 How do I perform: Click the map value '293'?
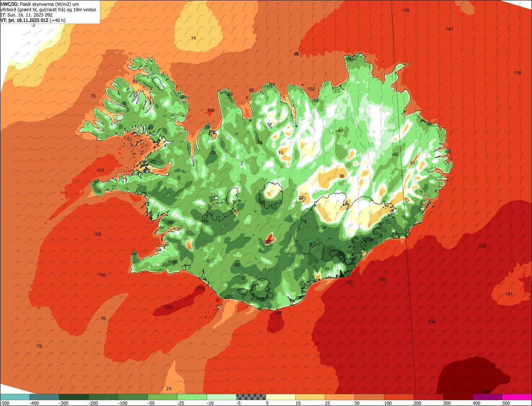click(x=382, y=280)
